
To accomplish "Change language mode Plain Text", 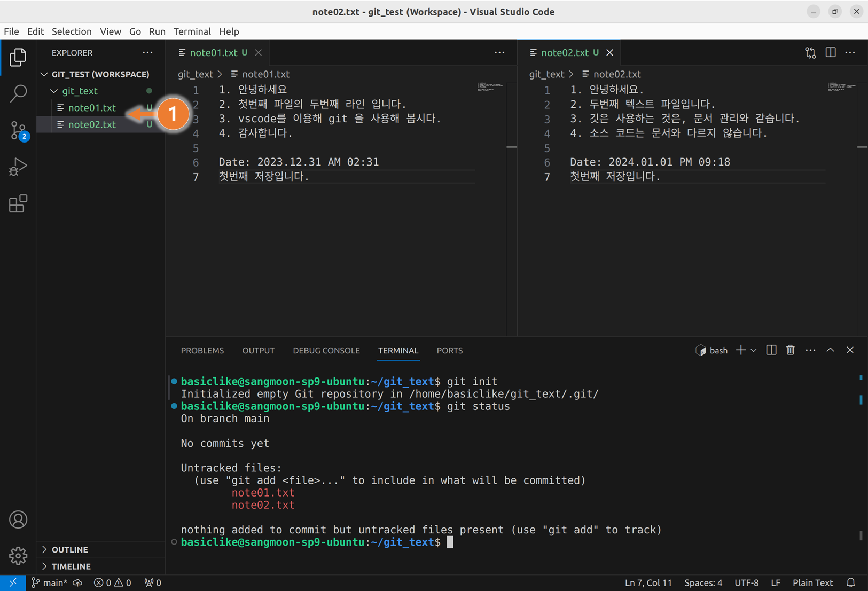I will pyautogui.click(x=812, y=582).
